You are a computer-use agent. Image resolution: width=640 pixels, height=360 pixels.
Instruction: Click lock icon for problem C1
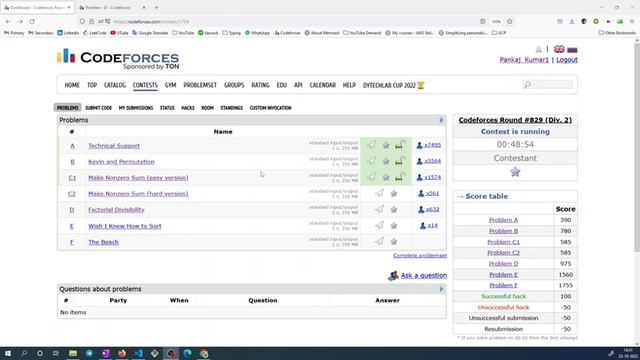400,177
